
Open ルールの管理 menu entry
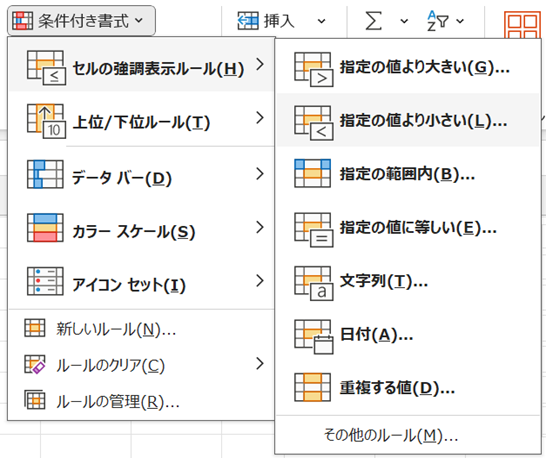click(141, 401)
